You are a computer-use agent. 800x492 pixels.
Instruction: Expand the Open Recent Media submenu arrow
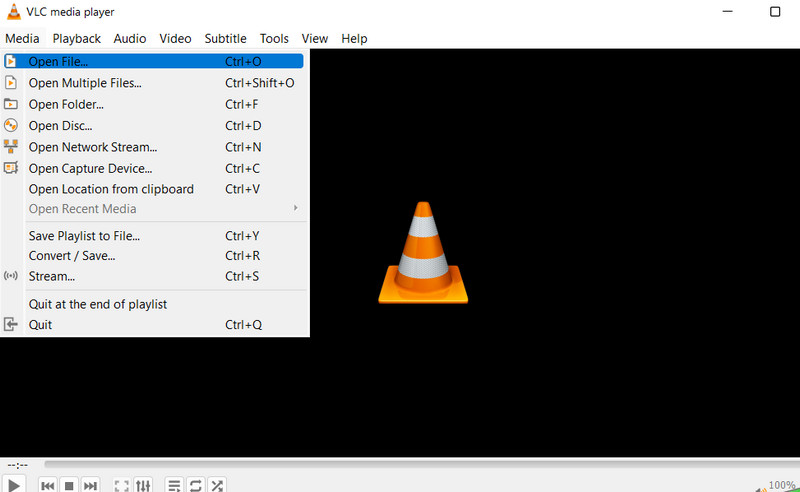pos(296,208)
